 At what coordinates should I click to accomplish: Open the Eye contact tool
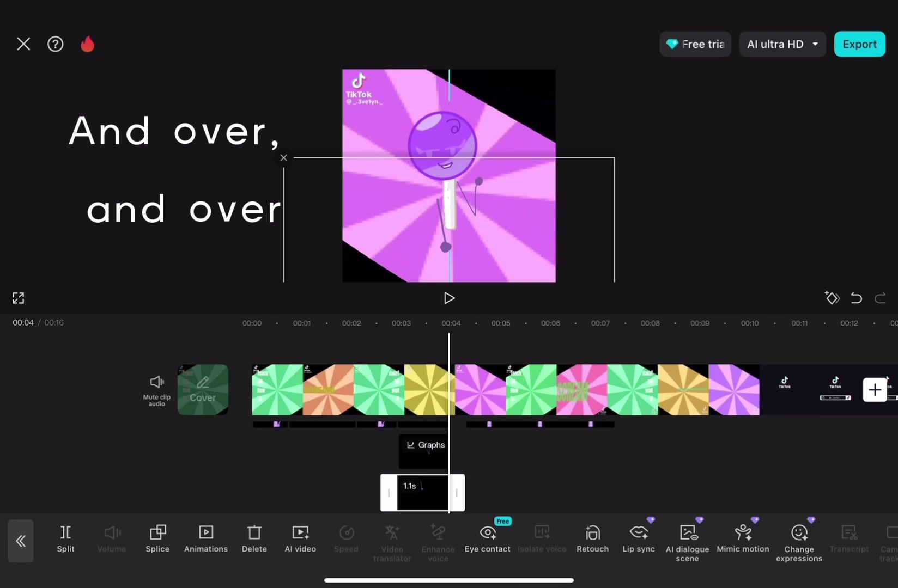pos(488,539)
